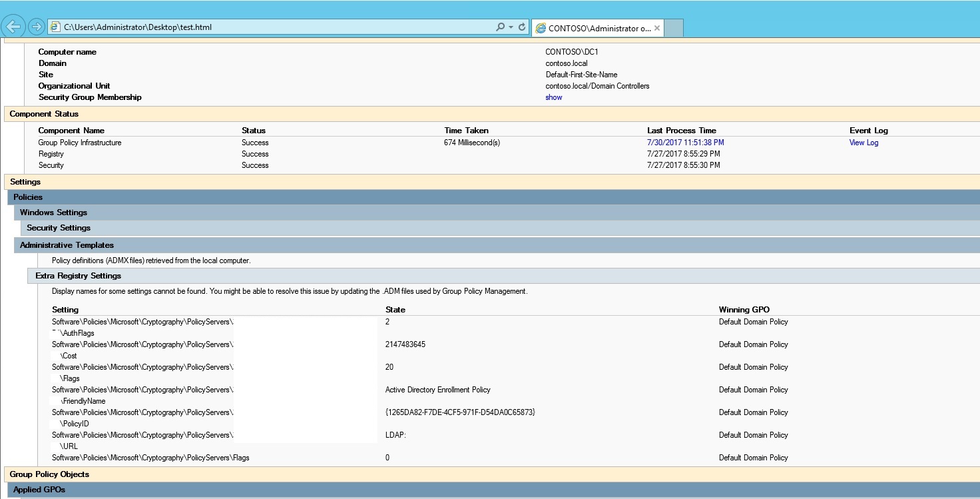
Task: Open the View Log event link
Action: coord(863,143)
